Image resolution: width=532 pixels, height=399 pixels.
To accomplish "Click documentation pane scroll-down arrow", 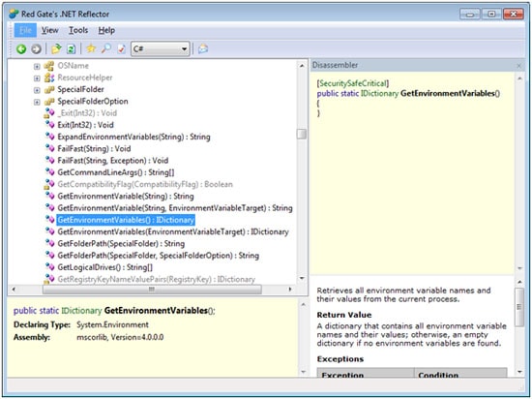I will [519, 372].
